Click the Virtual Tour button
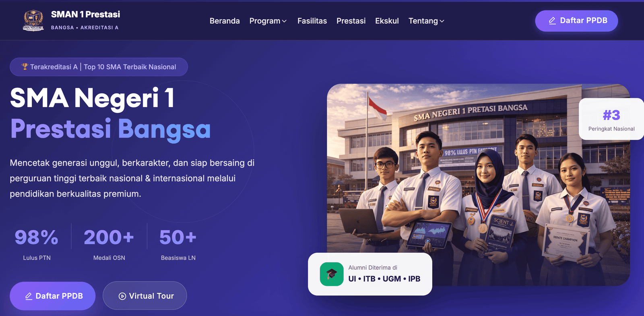 (145, 296)
